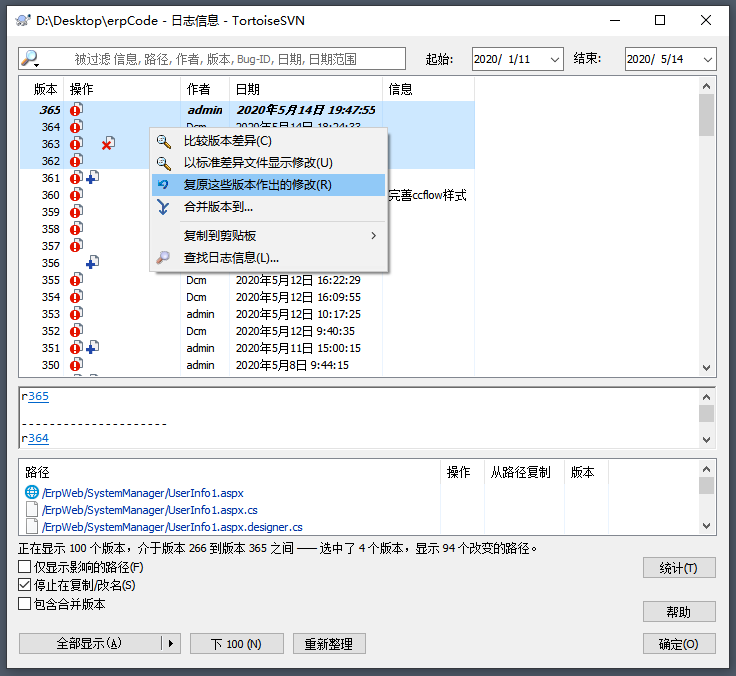Select /ErpWeb/SystemManager/UserInfo1.aspx.cs path
This screenshot has height=676, width=736.
pyautogui.click(x=149, y=510)
